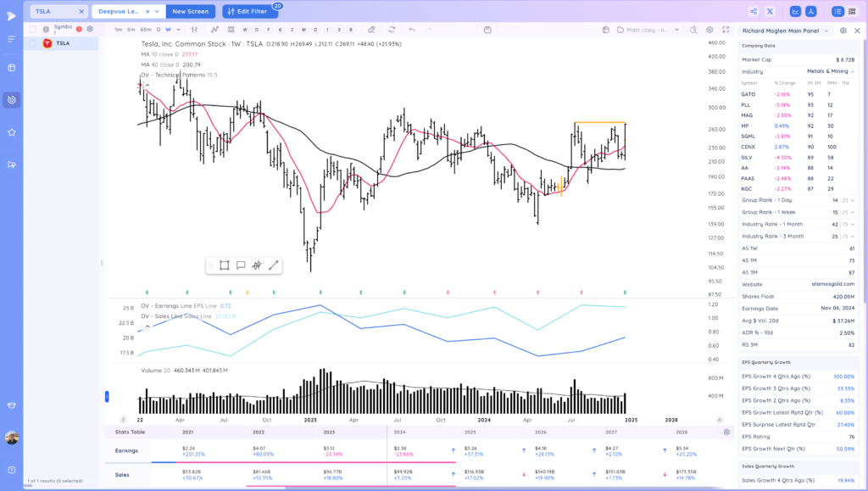The image size is (868, 491).
Task: Tick the select-all checkbox in watchlist header
Action: point(32,29)
